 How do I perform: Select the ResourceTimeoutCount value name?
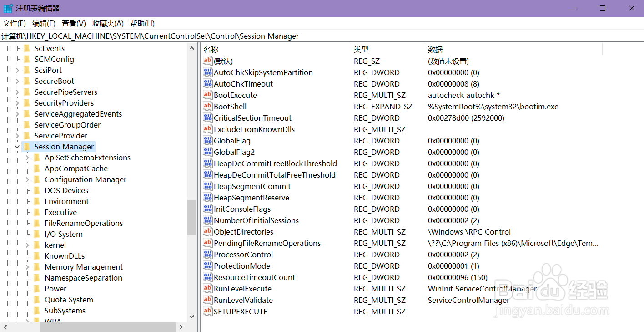pos(255,277)
